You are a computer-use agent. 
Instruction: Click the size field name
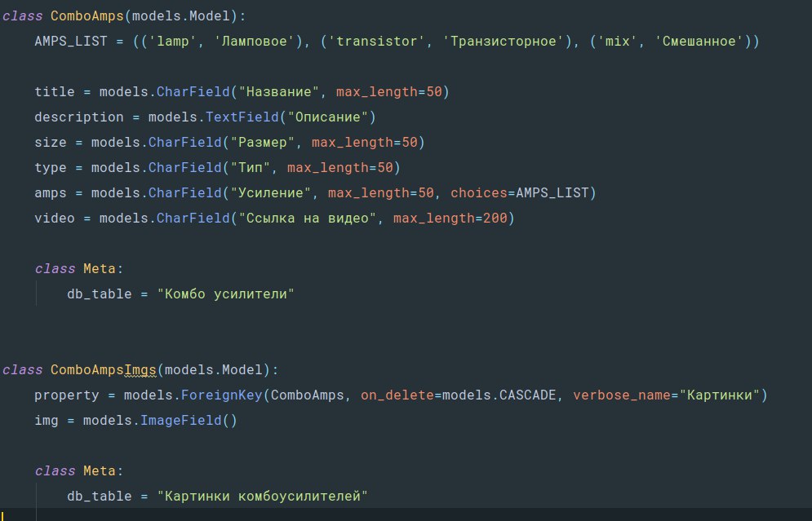click(x=51, y=143)
